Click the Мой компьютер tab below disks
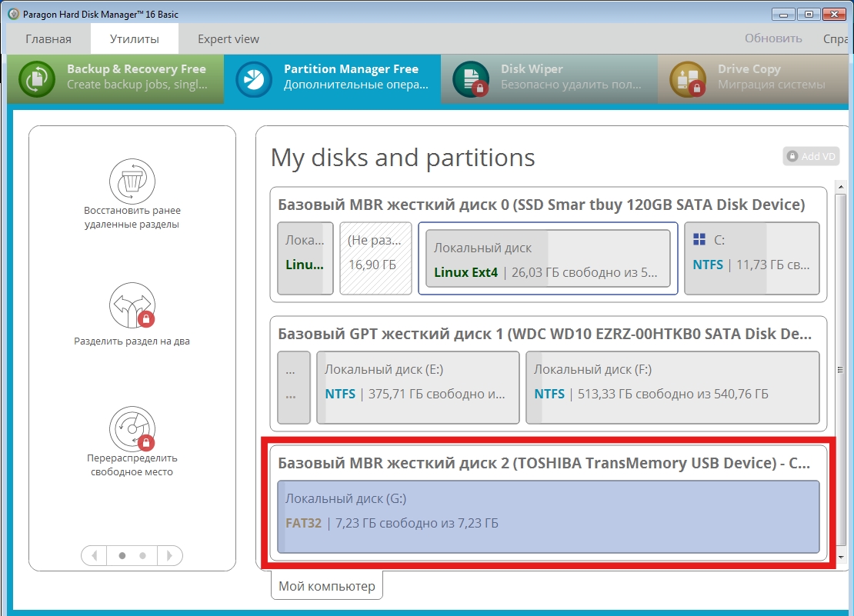Viewport: 854px width, 616px height. coord(327,586)
